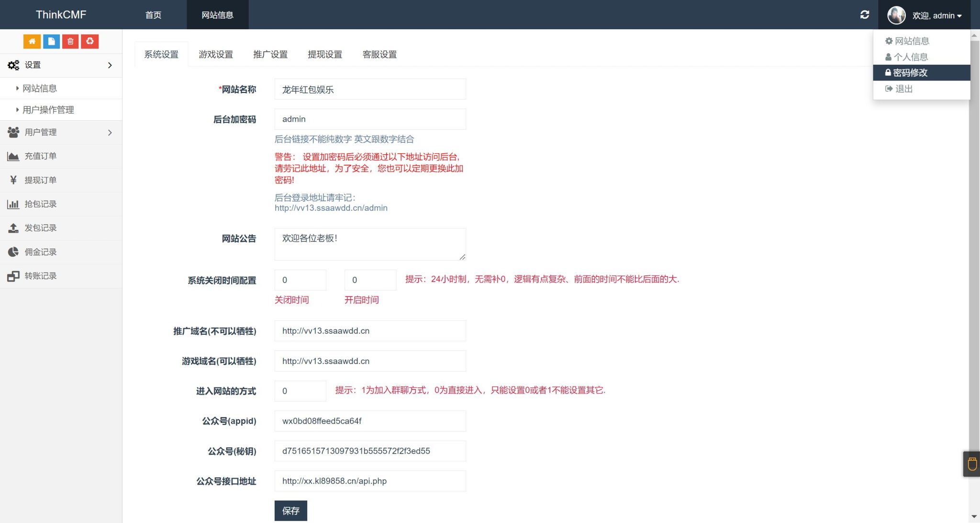Click the 保存 save button

290,511
